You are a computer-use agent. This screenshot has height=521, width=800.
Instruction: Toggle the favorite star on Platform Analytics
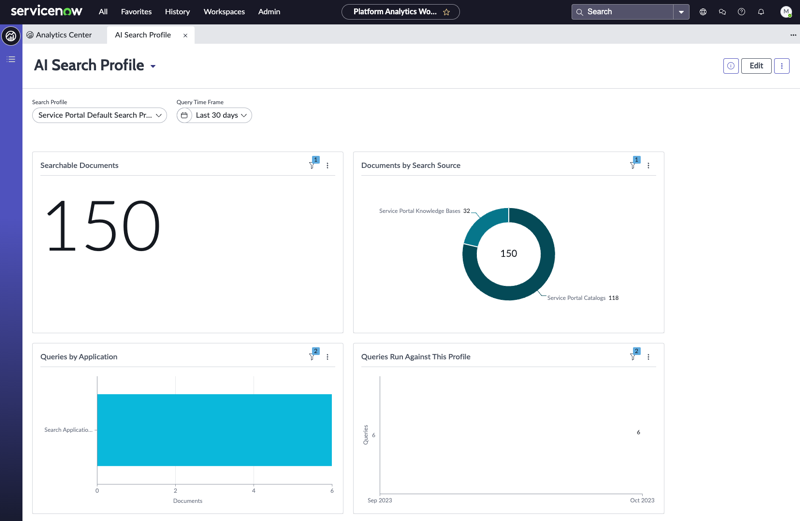446,12
